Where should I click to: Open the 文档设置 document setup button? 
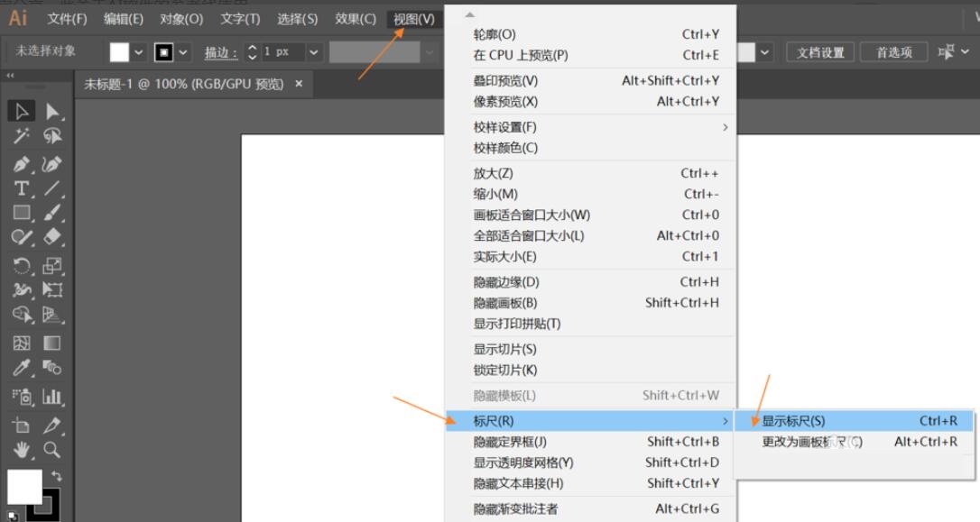point(820,52)
